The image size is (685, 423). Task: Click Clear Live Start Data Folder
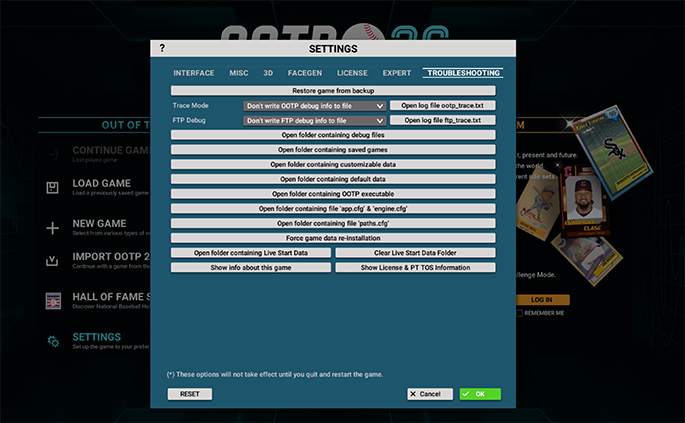(x=415, y=253)
